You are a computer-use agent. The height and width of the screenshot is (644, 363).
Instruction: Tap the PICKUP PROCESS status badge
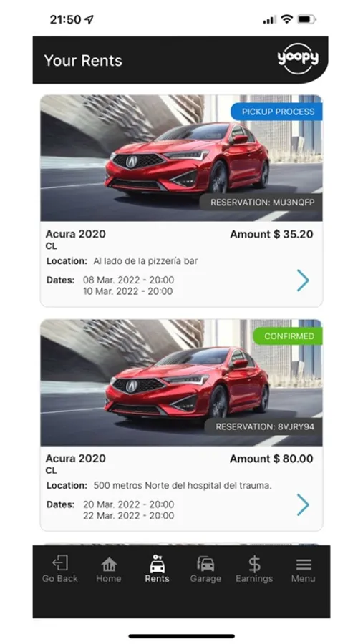pos(276,112)
